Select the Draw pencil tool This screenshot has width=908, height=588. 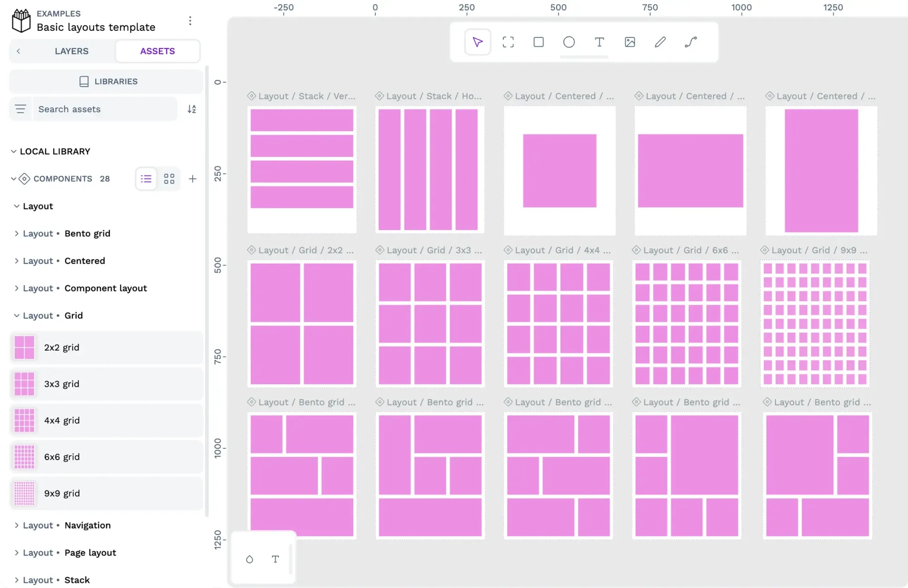[x=660, y=42]
